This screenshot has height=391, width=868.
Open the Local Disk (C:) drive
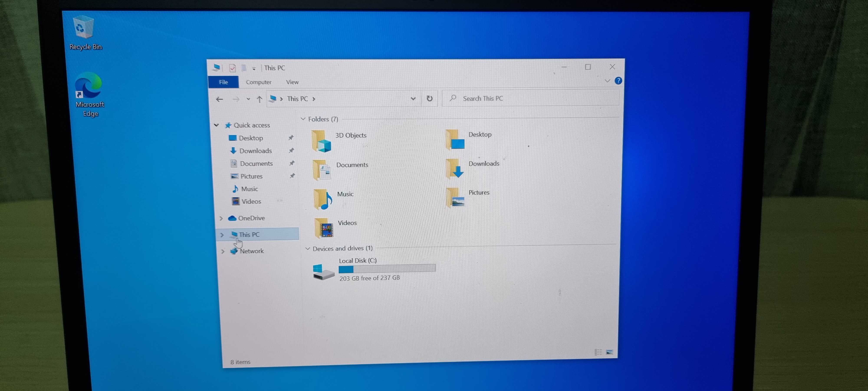coord(357,269)
